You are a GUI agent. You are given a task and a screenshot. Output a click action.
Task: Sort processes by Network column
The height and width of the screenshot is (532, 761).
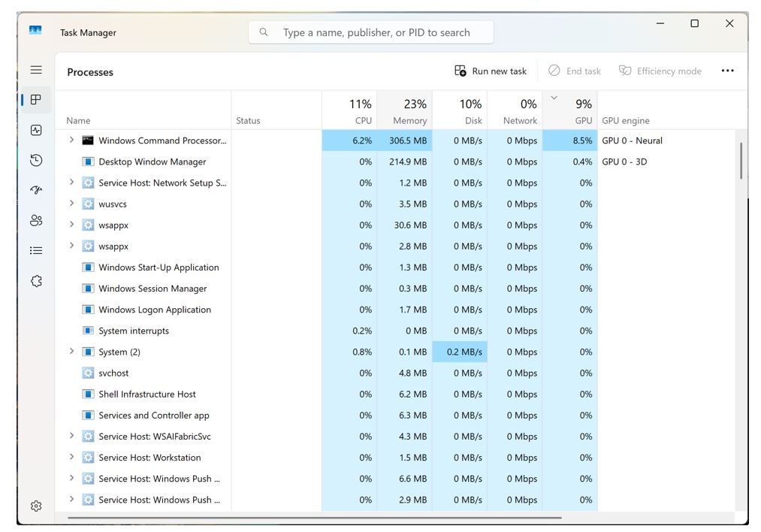[515, 110]
